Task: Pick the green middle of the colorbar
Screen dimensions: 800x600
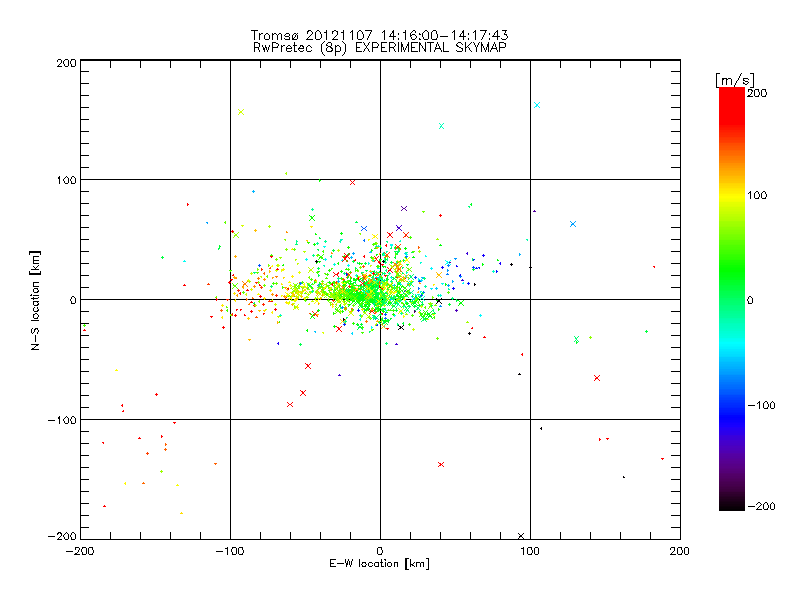Action: pos(731,299)
